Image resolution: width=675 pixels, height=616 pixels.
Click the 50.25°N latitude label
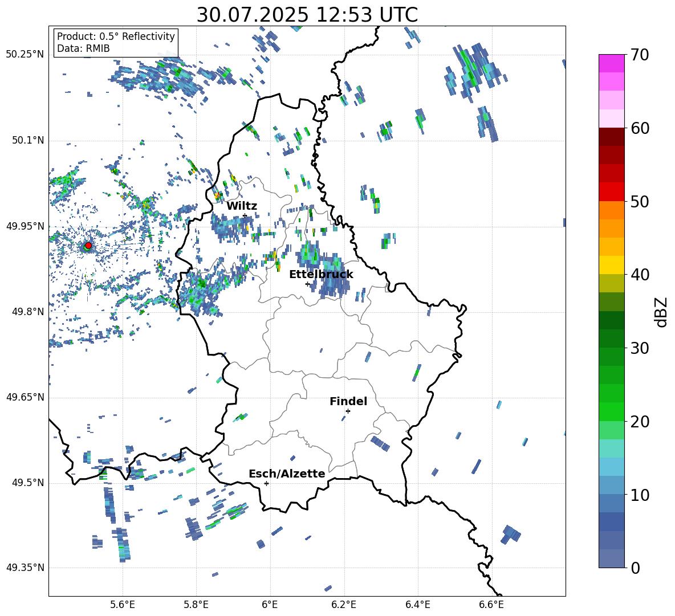point(25,55)
